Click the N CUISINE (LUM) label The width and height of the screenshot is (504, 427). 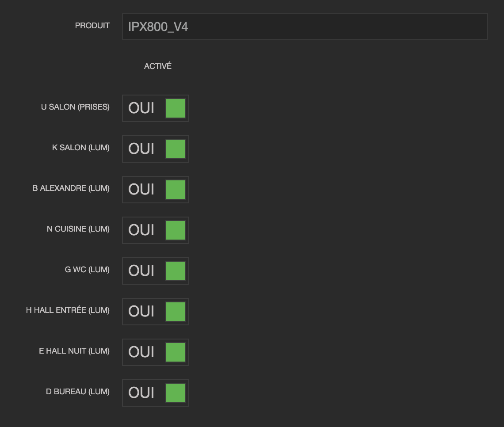point(78,229)
